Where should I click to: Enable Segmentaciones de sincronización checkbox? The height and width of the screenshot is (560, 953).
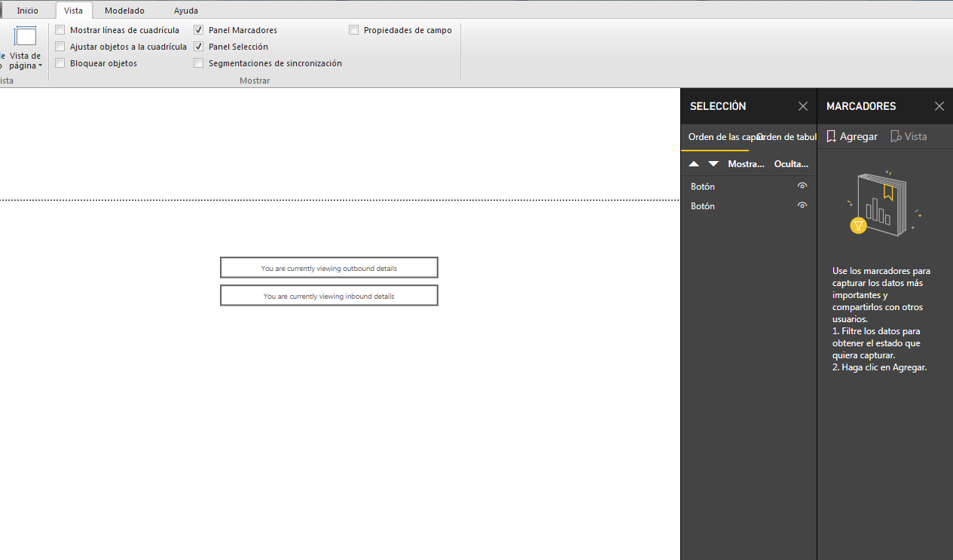point(199,63)
